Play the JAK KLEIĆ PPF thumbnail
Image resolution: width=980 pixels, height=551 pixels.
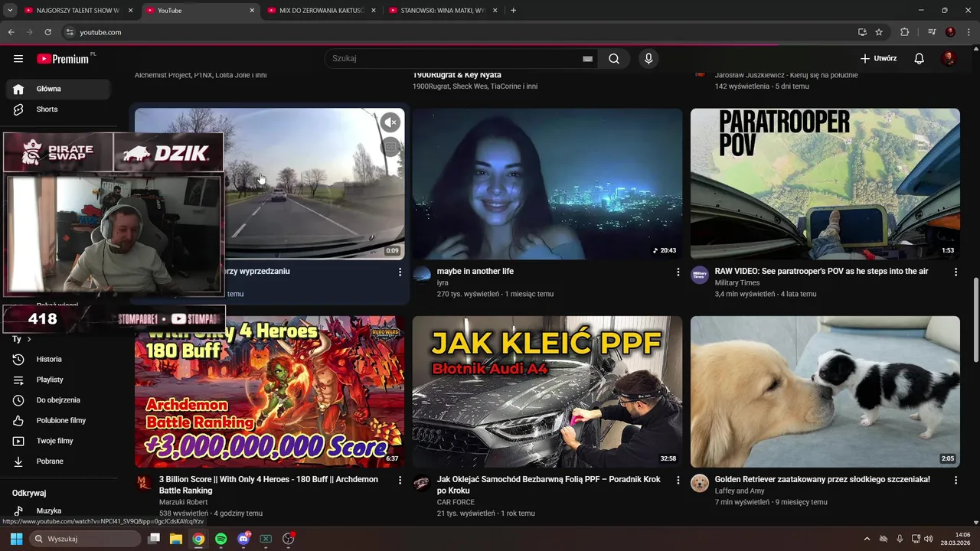(547, 392)
